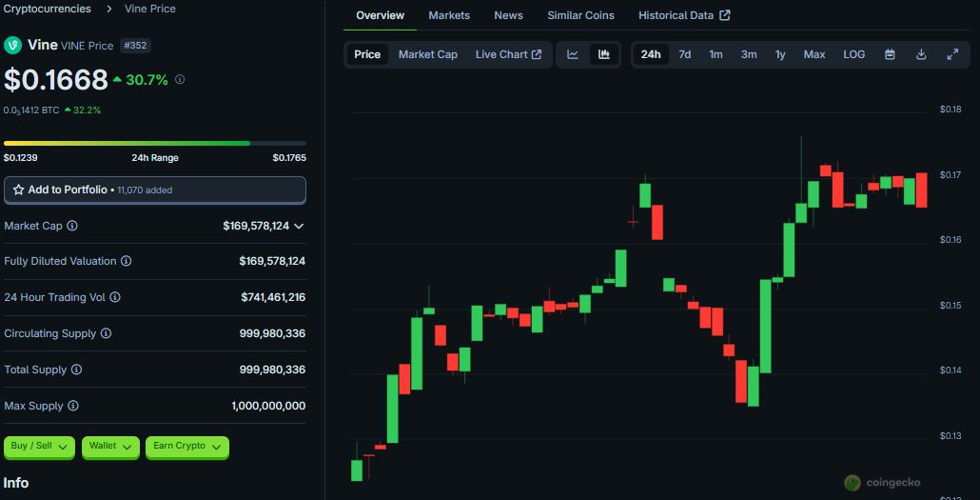Click the tall green candle near $0.14
This screenshot has height=500, width=980.
click(x=766, y=326)
